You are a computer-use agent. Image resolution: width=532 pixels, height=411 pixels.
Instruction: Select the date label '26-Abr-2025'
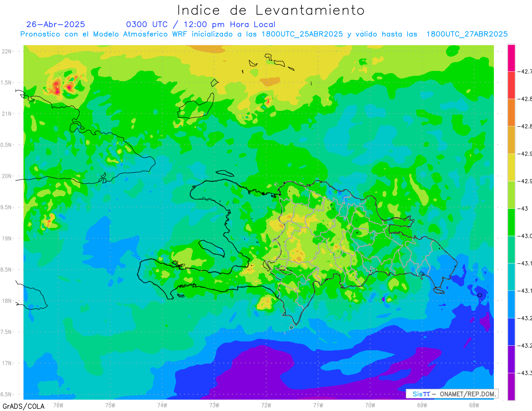(55, 24)
